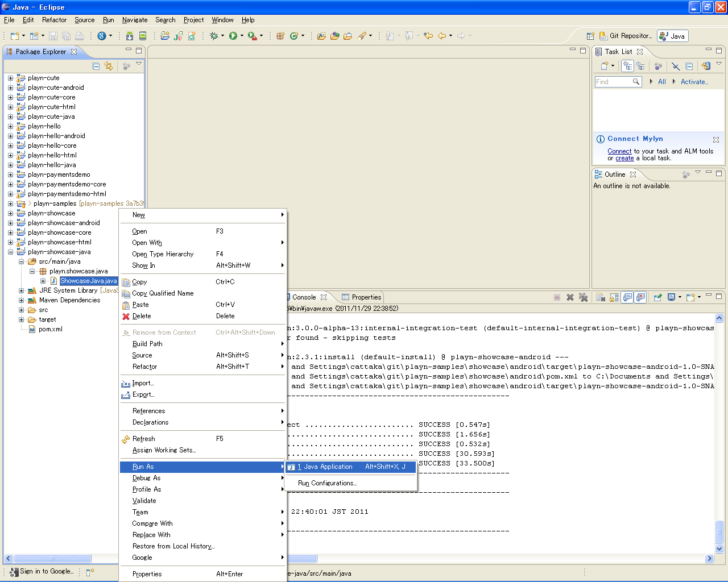
Task: Close the Connect Mylyn notification
Action: [716, 140]
